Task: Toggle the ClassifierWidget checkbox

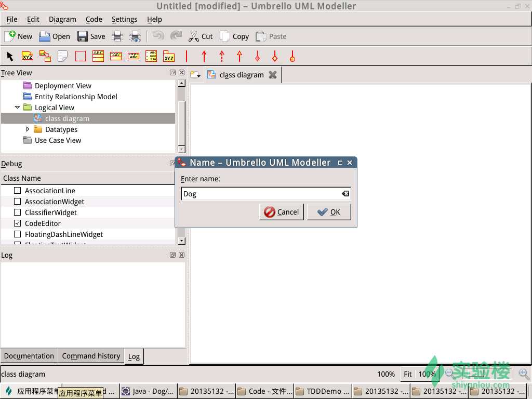Action: point(17,212)
